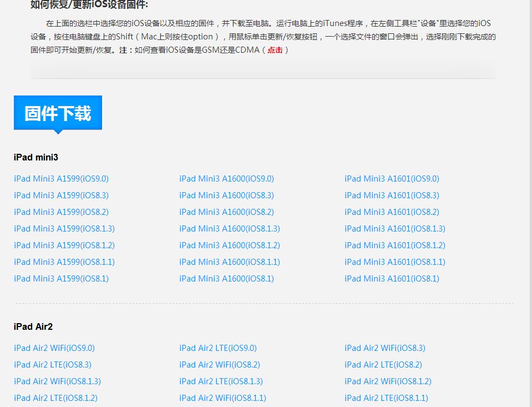Open iPad Mini3 A1599(iOS8.2) firmware link
The image size is (532, 407).
(x=62, y=212)
